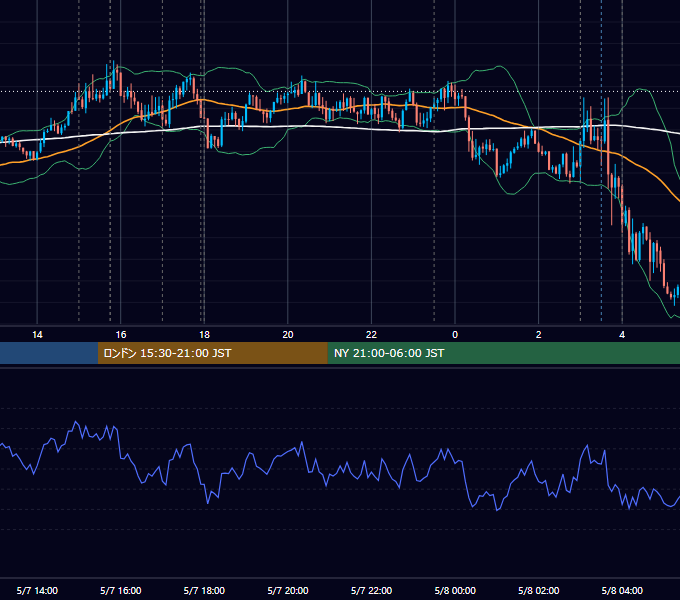Viewport: 680px width, 600px height.
Task: Click the 22 hour label on price chart axis
Action: click(x=371, y=335)
